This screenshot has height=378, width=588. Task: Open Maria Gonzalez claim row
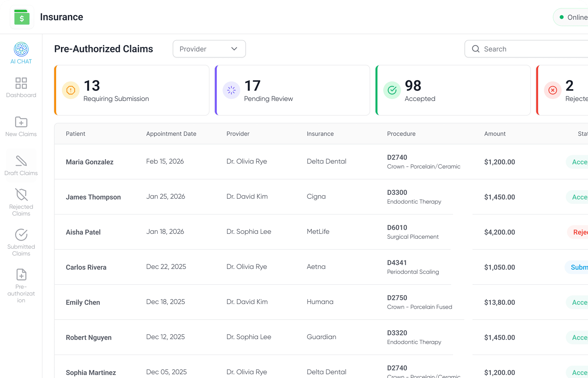pos(90,162)
